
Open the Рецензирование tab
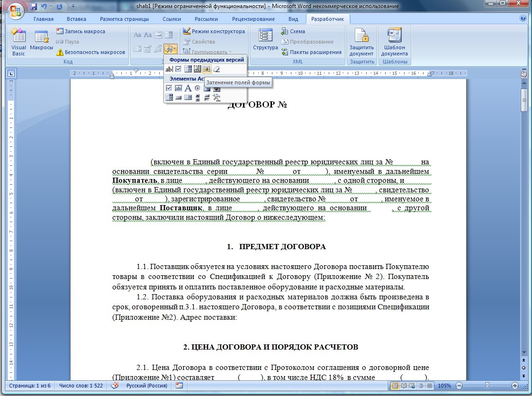click(x=253, y=19)
